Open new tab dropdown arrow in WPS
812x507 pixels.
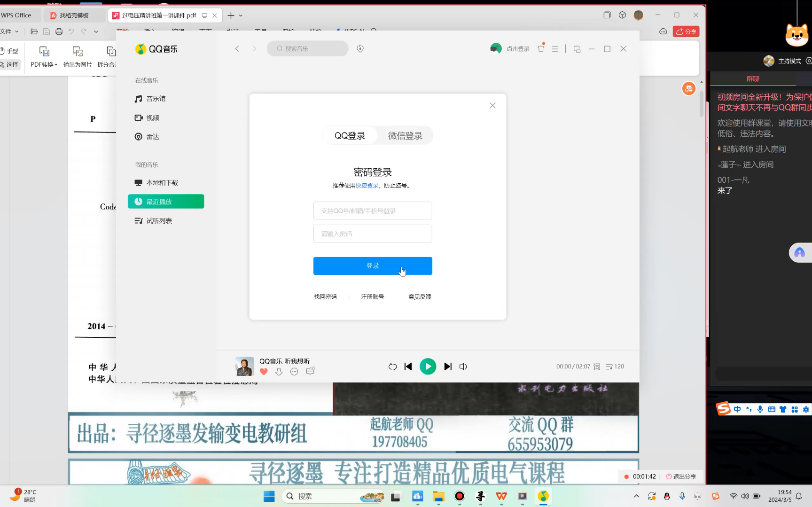[x=241, y=16]
